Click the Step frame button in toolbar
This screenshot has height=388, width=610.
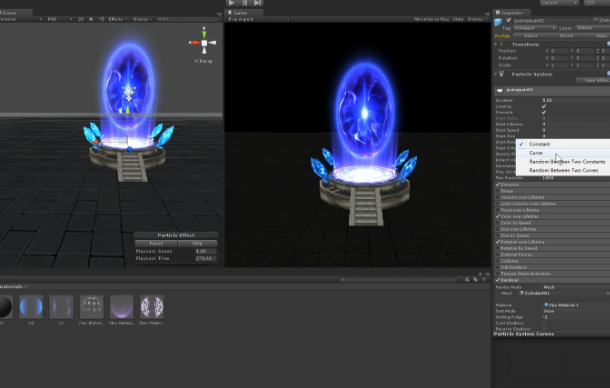click(x=258, y=3)
